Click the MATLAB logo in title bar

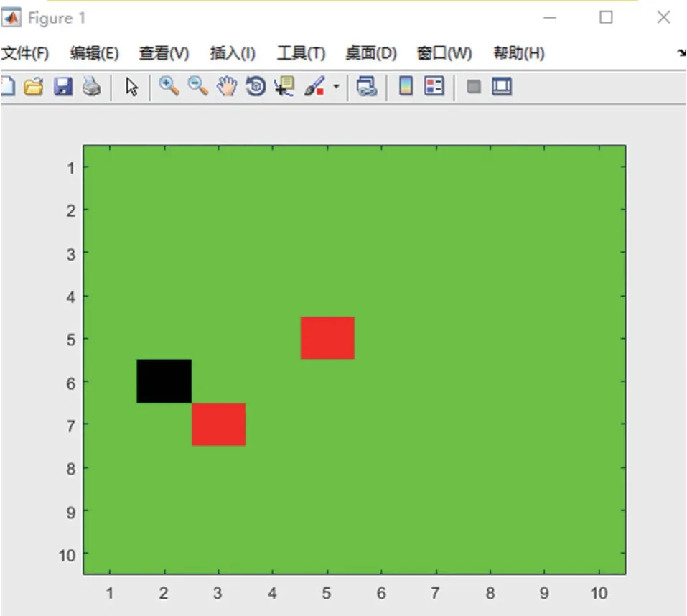[x=11, y=17]
